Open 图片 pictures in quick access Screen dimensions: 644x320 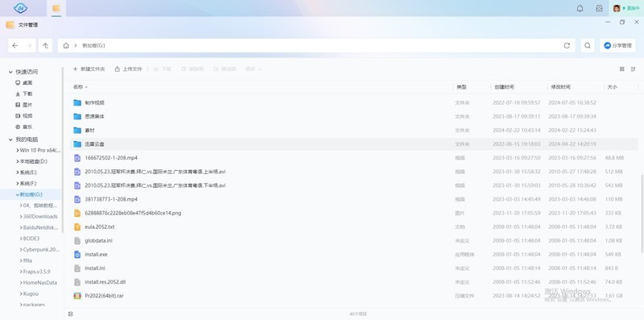pos(24,105)
